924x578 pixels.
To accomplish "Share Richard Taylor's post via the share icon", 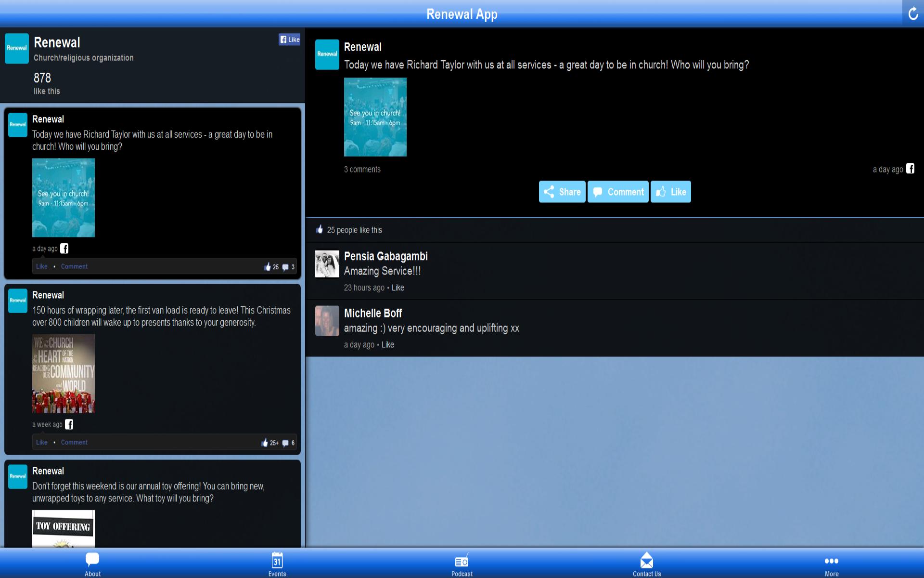I will (x=562, y=191).
